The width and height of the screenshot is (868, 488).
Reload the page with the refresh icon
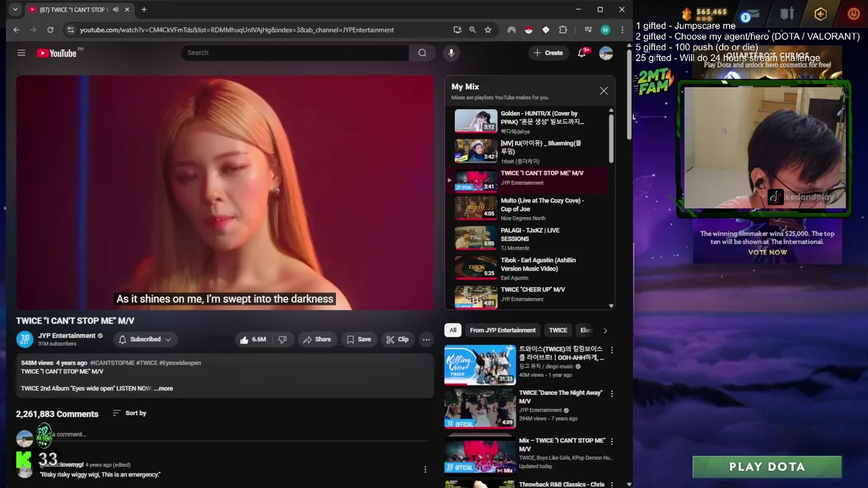50,30
